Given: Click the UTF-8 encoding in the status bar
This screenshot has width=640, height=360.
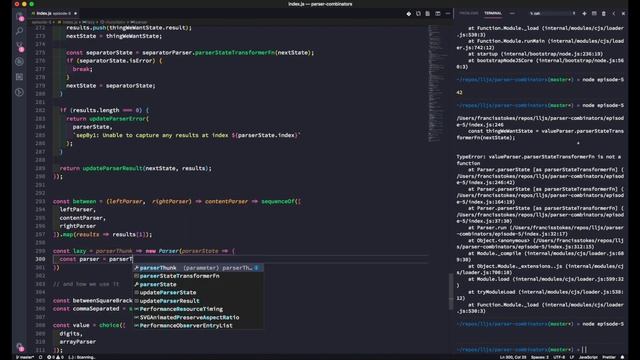Looking at the screenshot, I should tap(559, 357).
